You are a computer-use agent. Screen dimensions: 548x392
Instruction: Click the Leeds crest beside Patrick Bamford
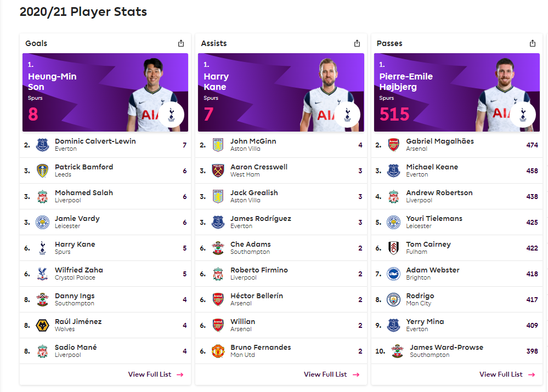(x=43, y=171)
